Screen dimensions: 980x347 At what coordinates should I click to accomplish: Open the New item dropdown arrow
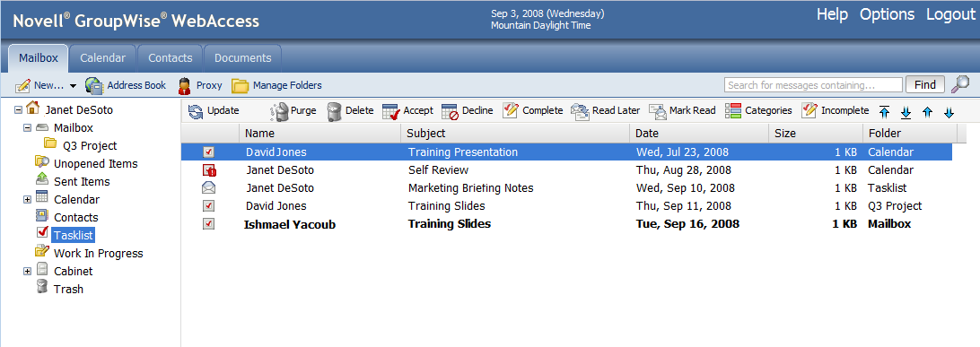(73, 86)
